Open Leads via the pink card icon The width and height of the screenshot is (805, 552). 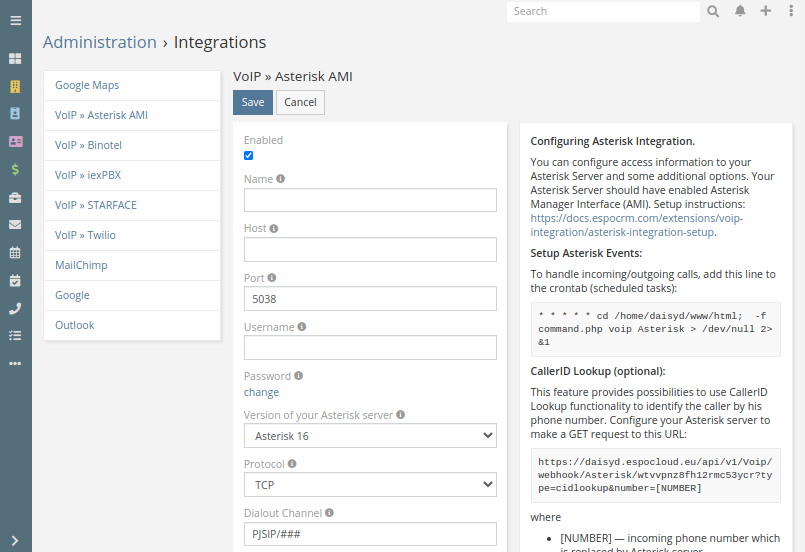(15, 141)
